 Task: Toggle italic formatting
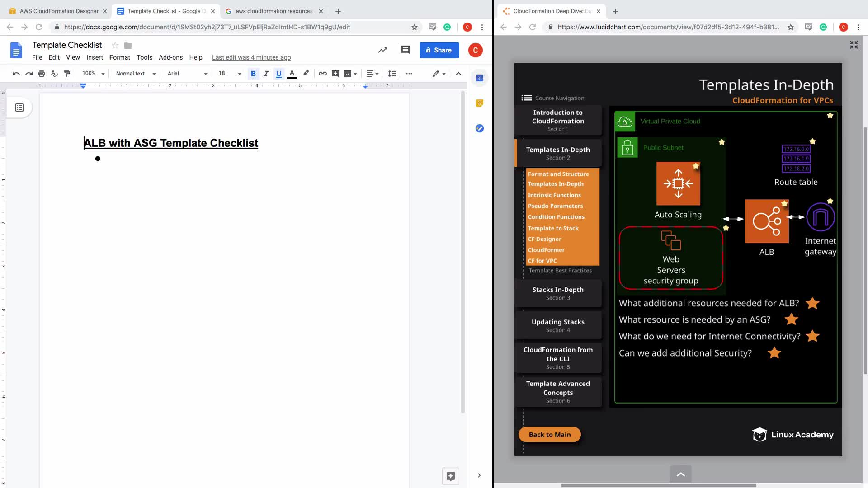266,74
